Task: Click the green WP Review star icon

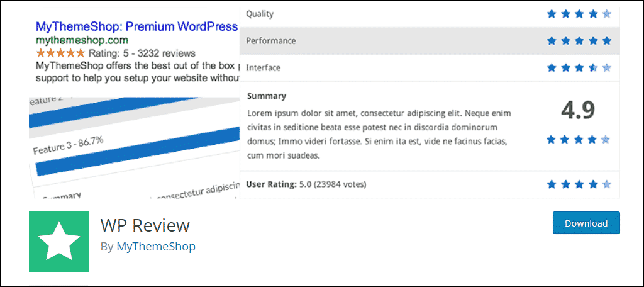Action: [x=59, y=242]
